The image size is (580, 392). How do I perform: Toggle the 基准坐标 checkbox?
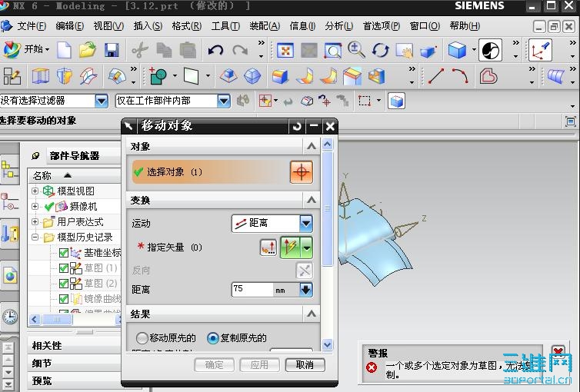coord(64,253)
